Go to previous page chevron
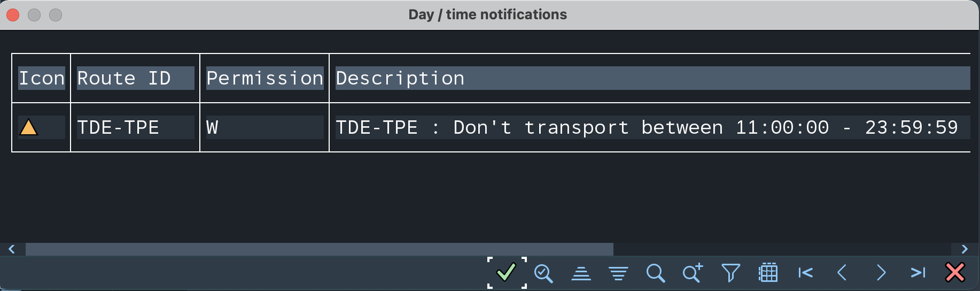The width and height of the screenshot is (980, 291). click(842, 273)
